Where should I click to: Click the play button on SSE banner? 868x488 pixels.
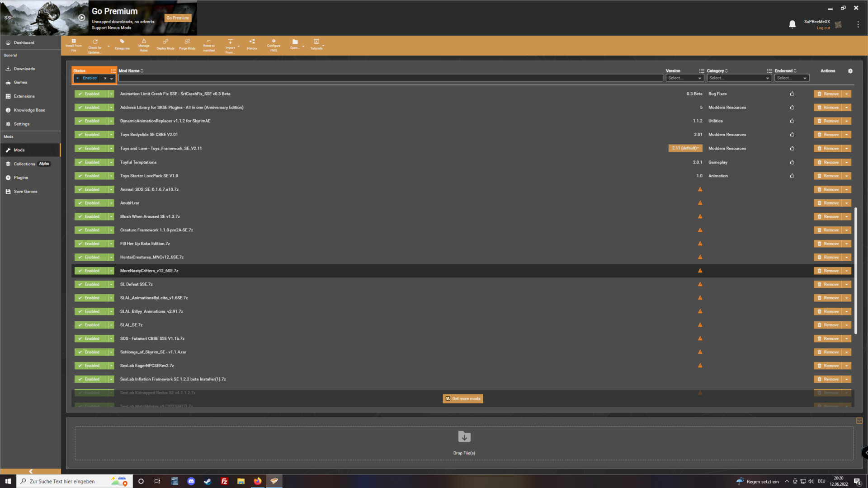81,18
